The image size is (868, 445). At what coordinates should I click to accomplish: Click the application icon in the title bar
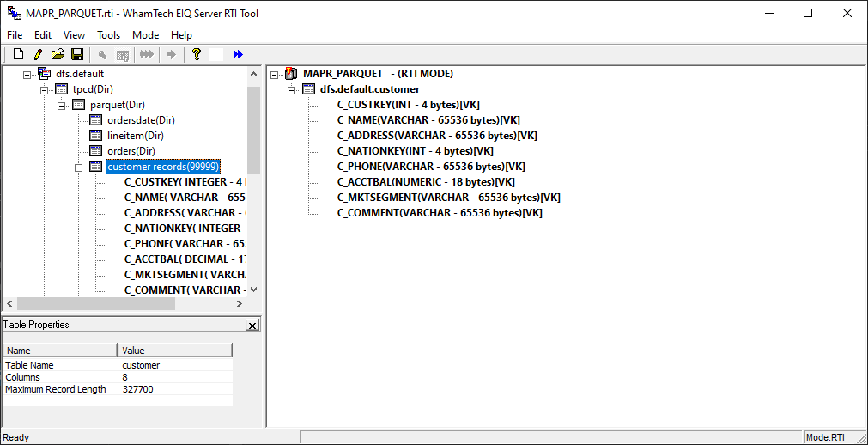pos(14,13)
